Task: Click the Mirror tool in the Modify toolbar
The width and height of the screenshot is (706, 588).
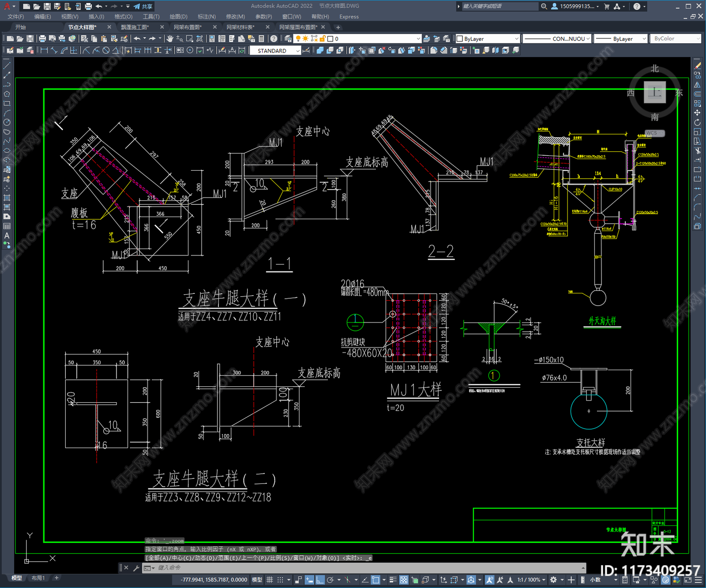Action: 697,85
